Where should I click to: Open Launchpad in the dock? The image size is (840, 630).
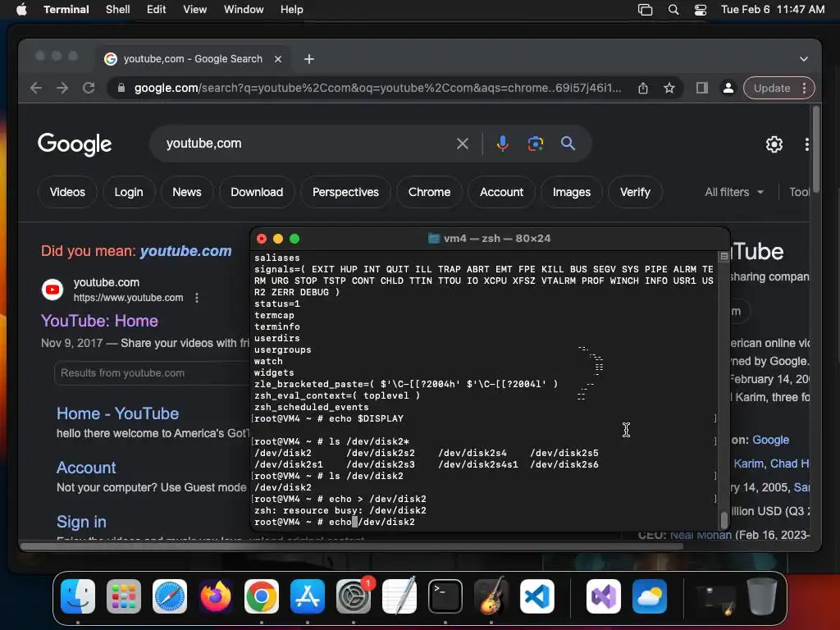click(x=124, y=596)
